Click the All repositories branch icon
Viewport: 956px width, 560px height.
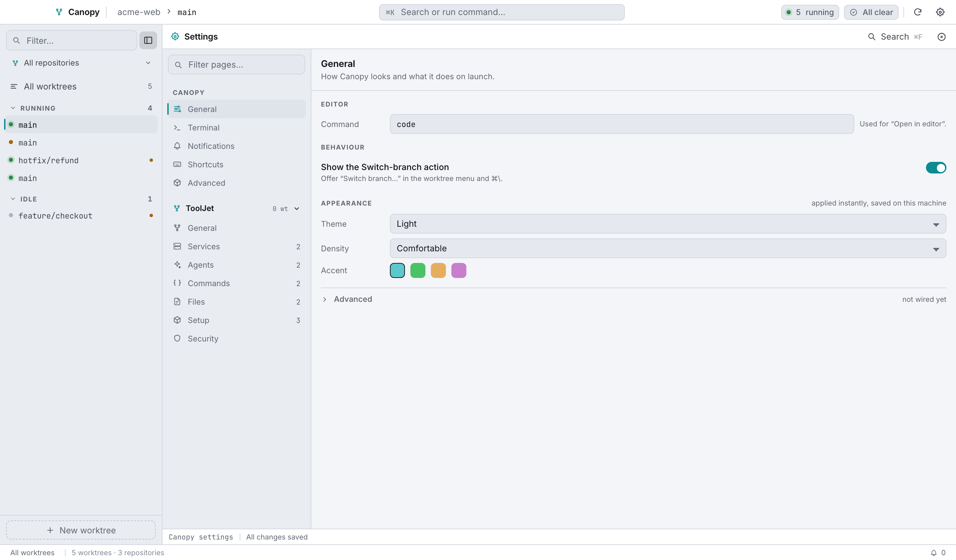click(15, 63)
